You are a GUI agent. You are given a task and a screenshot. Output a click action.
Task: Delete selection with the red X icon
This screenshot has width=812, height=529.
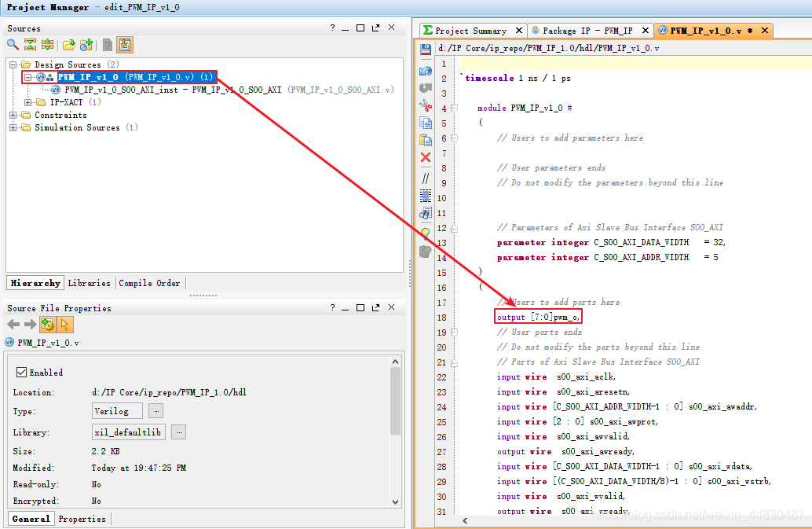coord(426,157)
